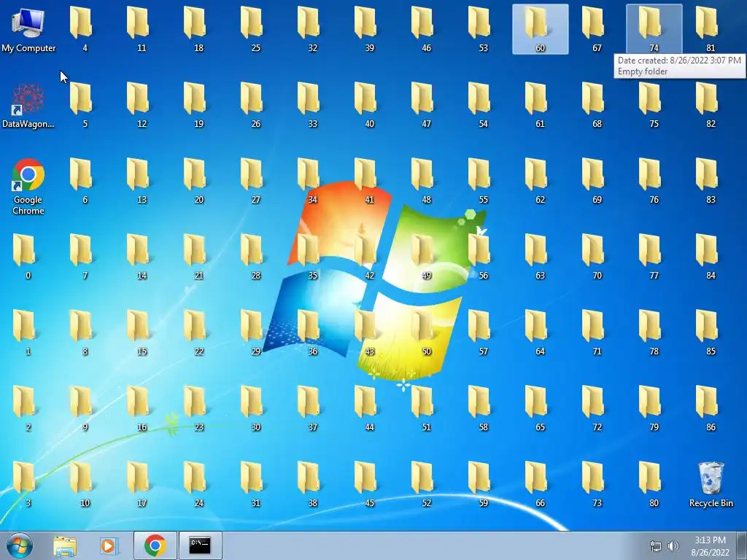Click the folder labeled 9
Viewport: 747px width, 560px height.
click(85, 408)
